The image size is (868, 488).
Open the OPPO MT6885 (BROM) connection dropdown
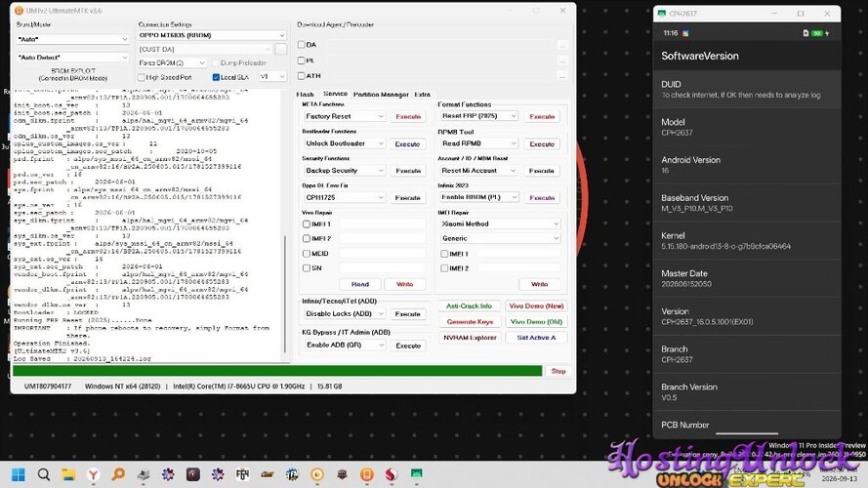coord(212,35)
